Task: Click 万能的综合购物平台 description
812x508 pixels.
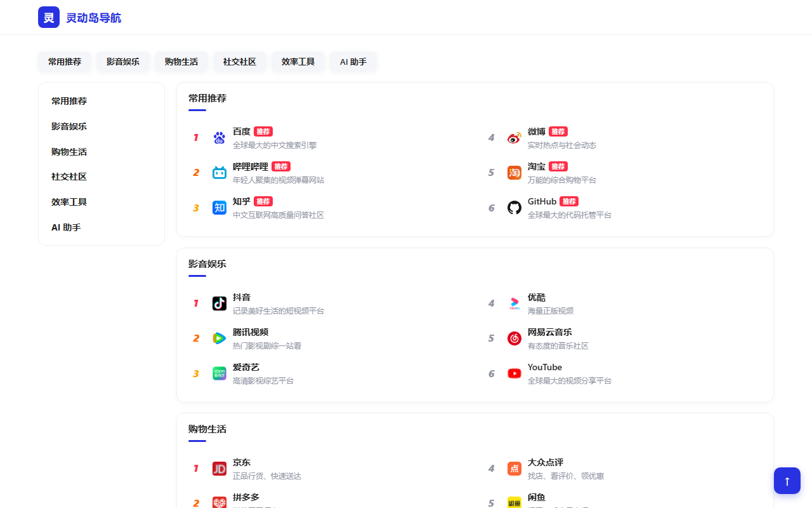Action: coord(562,180)
